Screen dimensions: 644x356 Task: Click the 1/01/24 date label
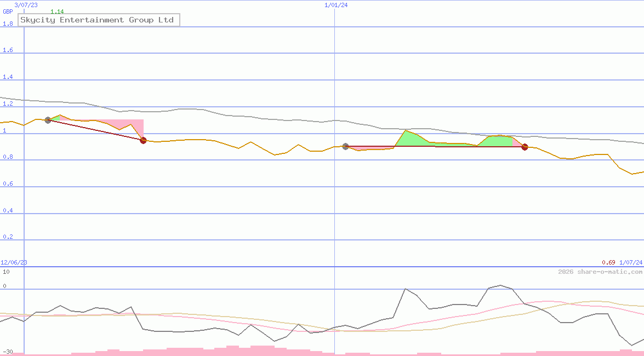coord(336,5)
